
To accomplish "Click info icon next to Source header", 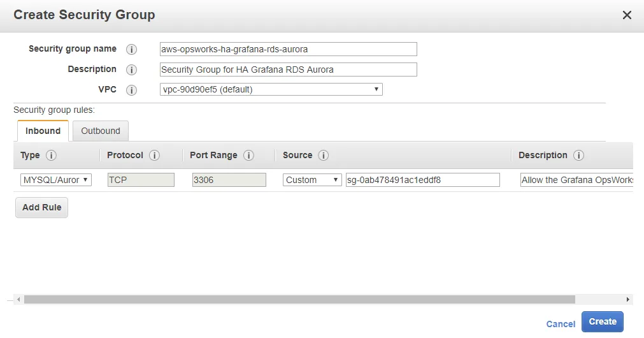I will pyautogui.click(x=324, y=156).
